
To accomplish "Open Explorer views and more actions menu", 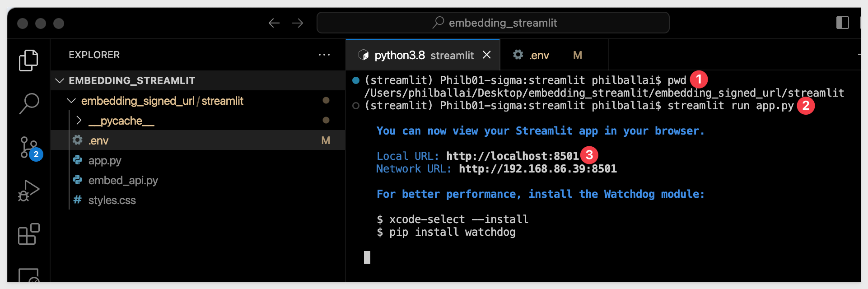I will click(324, 55).
